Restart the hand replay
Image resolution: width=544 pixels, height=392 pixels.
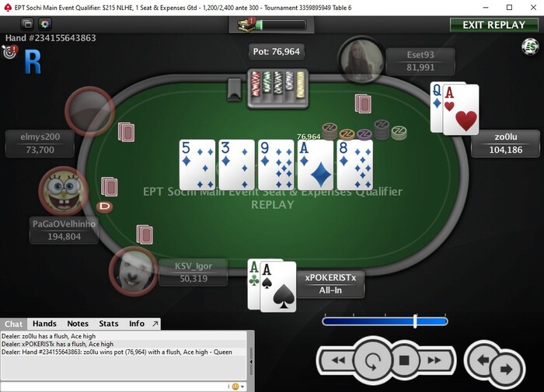point(373,360)
